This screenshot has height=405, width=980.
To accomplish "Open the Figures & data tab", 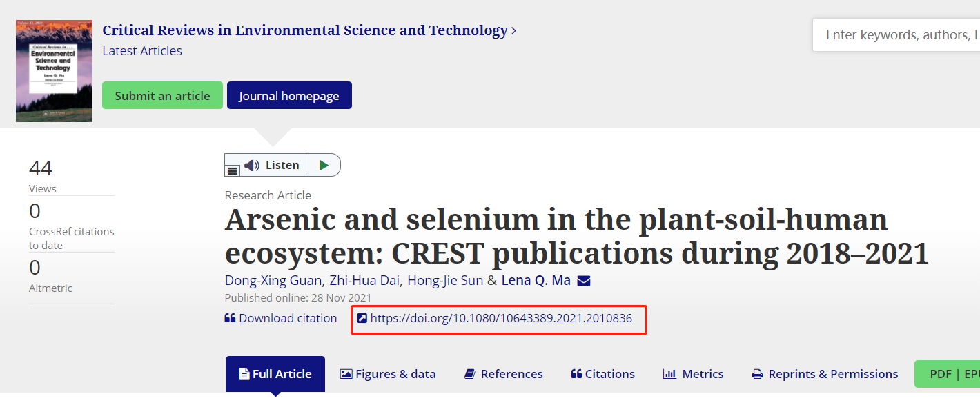I will tap(388, 374).
